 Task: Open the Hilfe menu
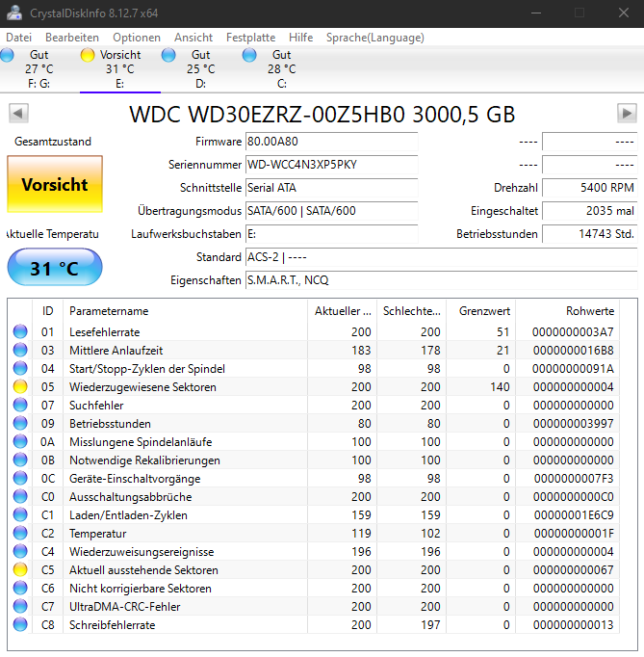point(300,38)
